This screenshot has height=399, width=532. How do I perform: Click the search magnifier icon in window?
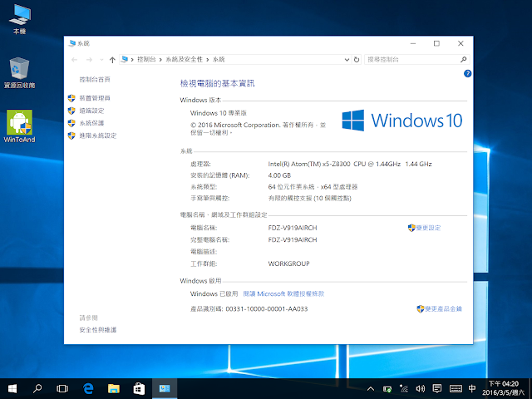point(464,59)
